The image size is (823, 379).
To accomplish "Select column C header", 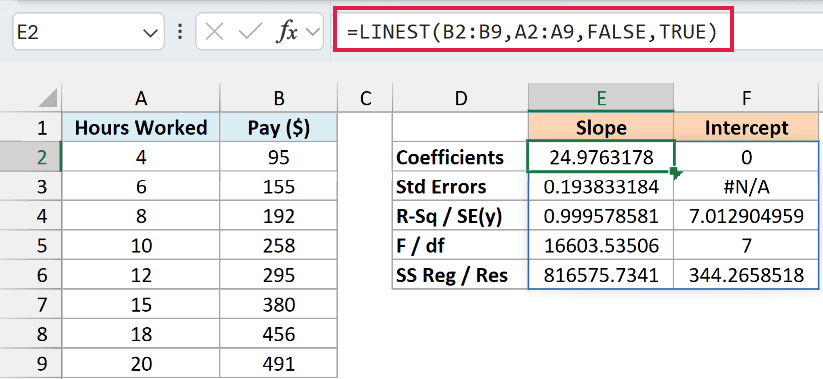I will point(365,98).
